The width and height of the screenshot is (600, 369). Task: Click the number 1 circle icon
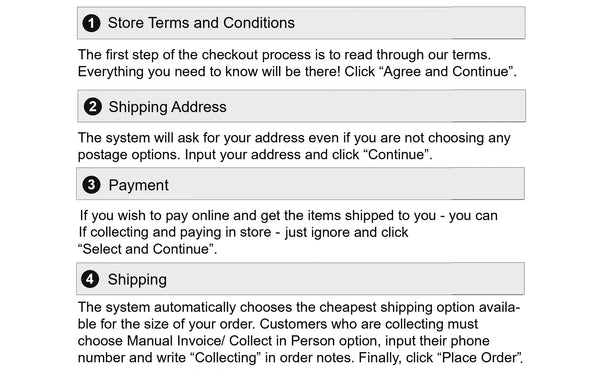tap(91, 23)
